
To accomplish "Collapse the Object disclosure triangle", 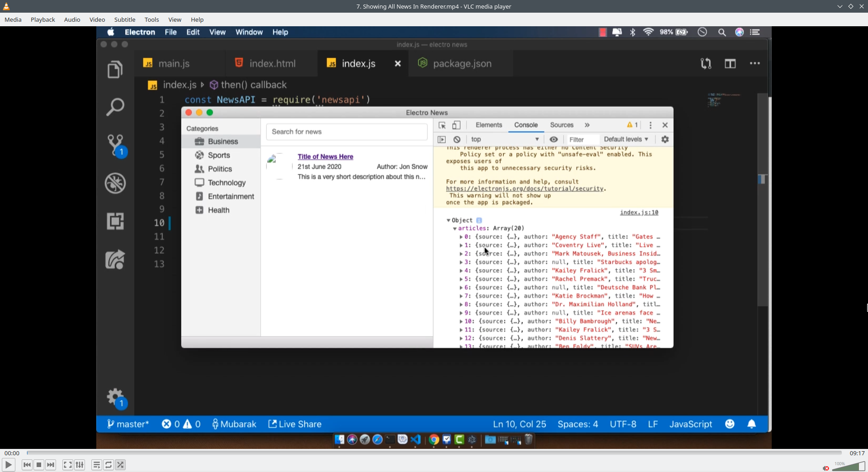I will point(448,220).
